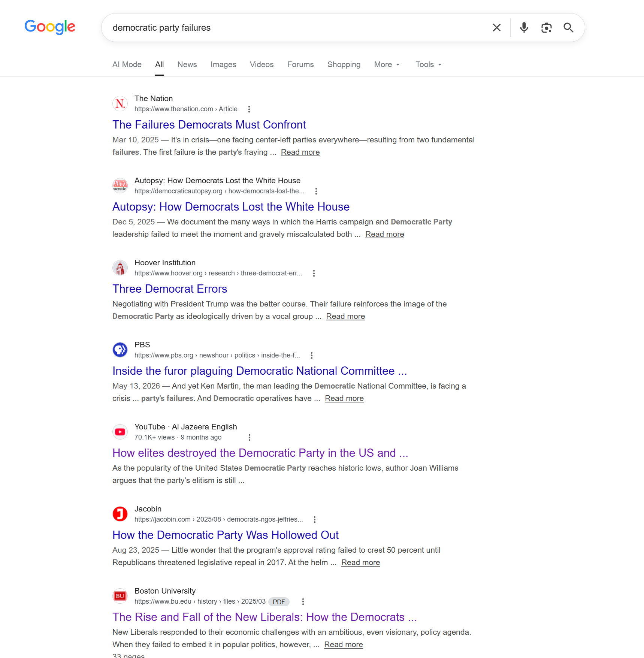Open three-dot menu for YouTube Al Jazeera result
Screen dimensions: 644x658
pos(250,437)
